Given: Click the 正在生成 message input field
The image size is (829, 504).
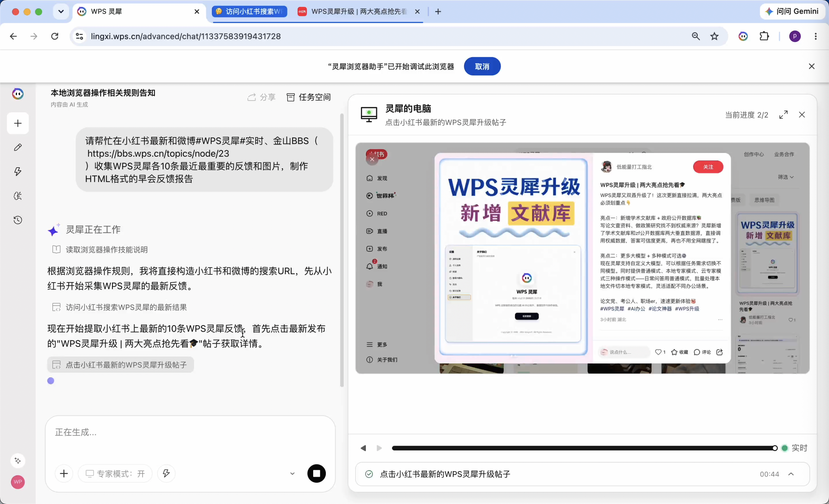Looking at the screenshot, I should click(x=190, y=432).
